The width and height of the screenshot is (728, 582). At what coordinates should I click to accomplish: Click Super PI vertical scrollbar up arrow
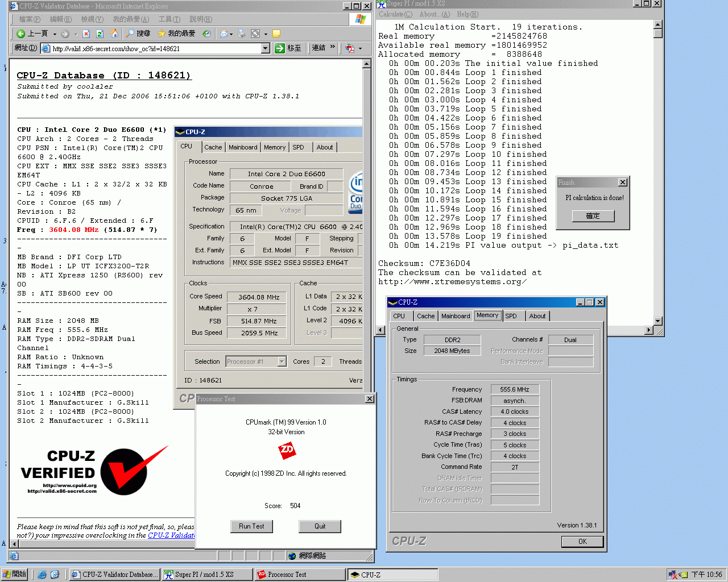tap(658, 24)
